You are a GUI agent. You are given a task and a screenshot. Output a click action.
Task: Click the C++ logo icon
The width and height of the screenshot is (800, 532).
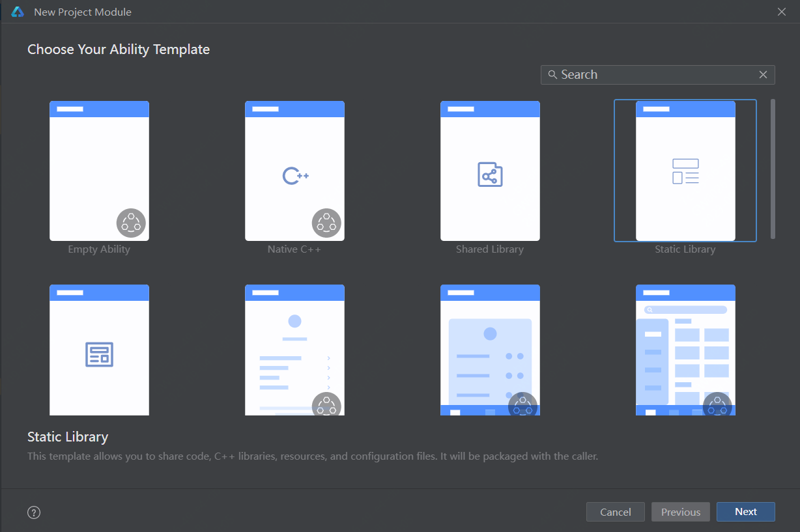[x=295, y=175]
